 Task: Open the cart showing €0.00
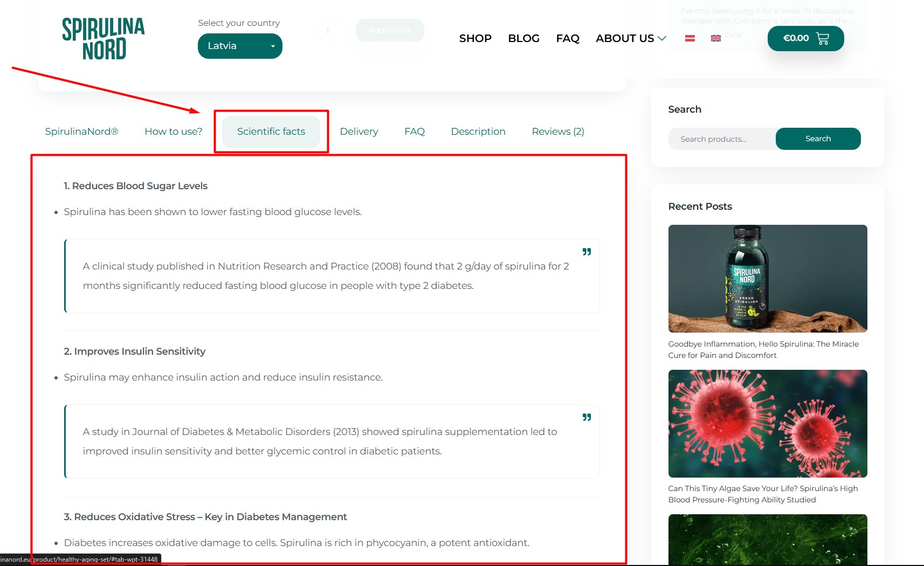point(805,38)
